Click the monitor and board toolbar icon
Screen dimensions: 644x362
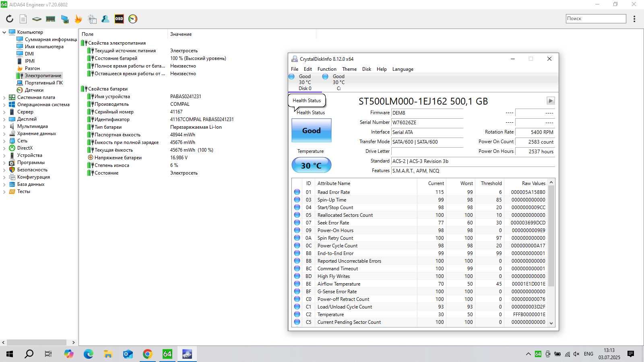[64, 19]
